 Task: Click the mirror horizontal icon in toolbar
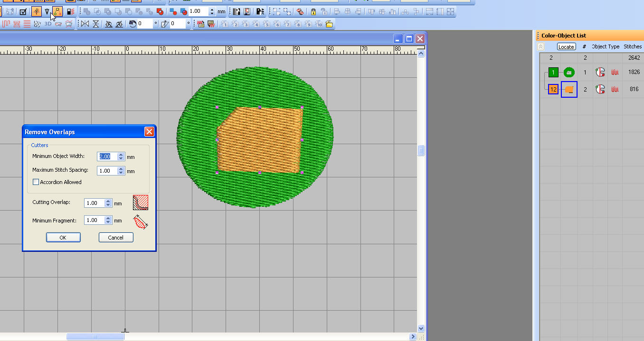85,24
